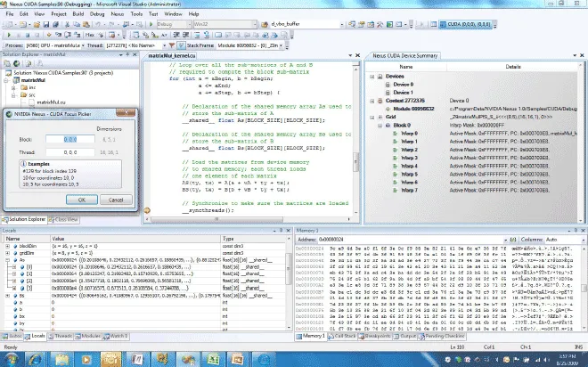The height and width of the screenshot is (367, 588).
Task: Switch to the Threads tab in bottom panel
Action: click(x=60, y=336)
